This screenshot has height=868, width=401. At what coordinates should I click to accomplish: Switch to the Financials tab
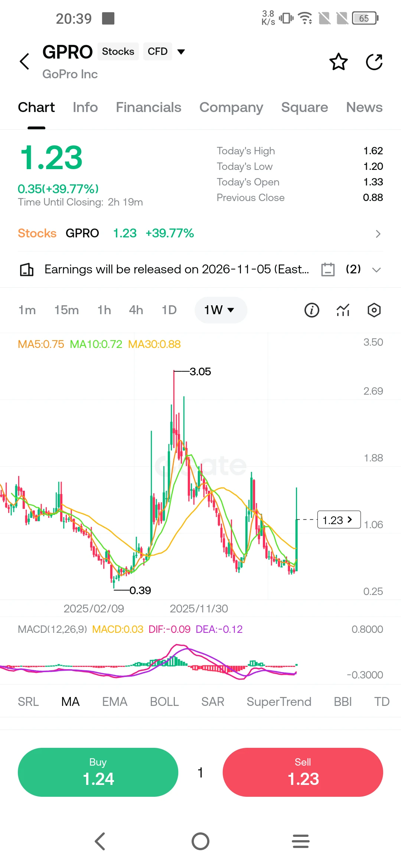[149, 108]
